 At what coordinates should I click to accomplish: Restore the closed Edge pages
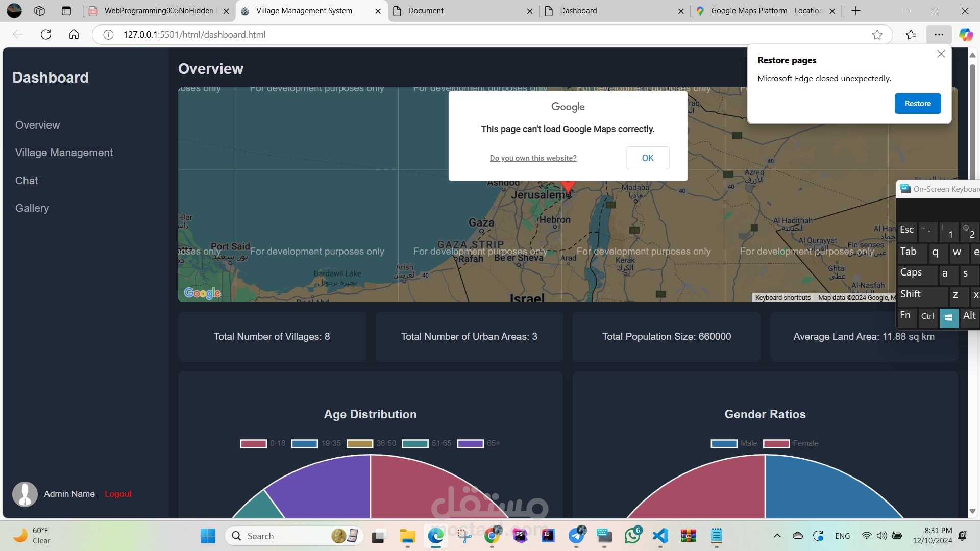(x=918, y=104)
